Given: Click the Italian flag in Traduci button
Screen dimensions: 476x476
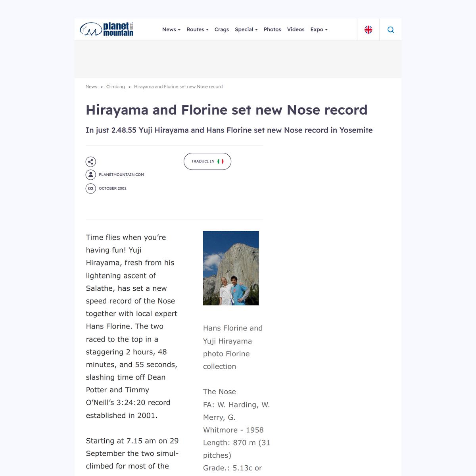Looking at the screenshot, I should (221, 161).
